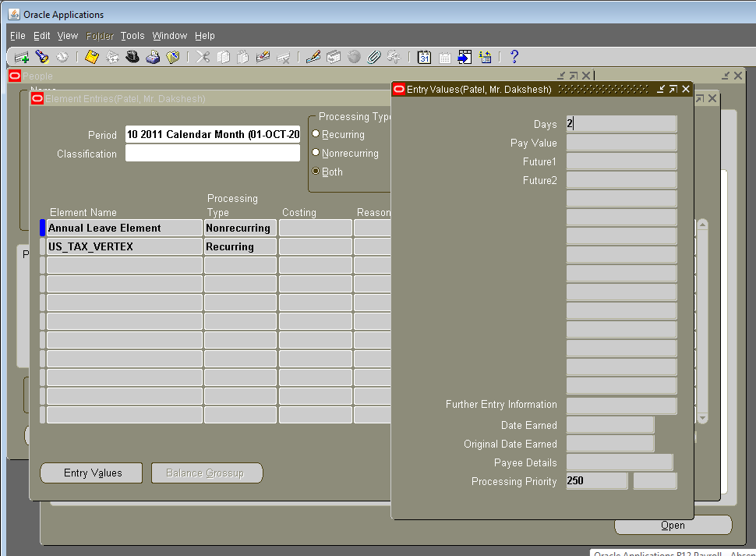
Task: Click the Entry Values button
Action: click(91, 473)
